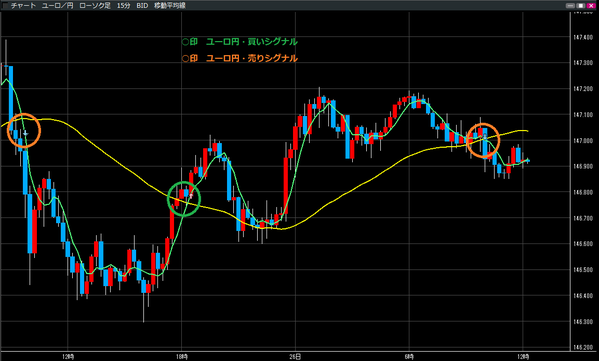Image resolution: width=599 pixels, height=361 pixels.
Task: Click the 146.800 price axis label
Action: point(583,193)
